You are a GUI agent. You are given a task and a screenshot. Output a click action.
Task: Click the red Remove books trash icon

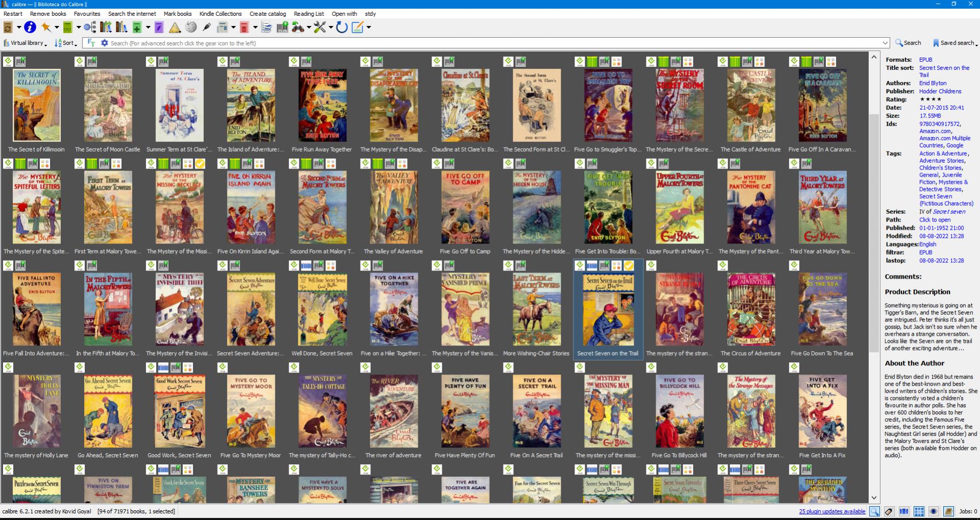[244, 27]
